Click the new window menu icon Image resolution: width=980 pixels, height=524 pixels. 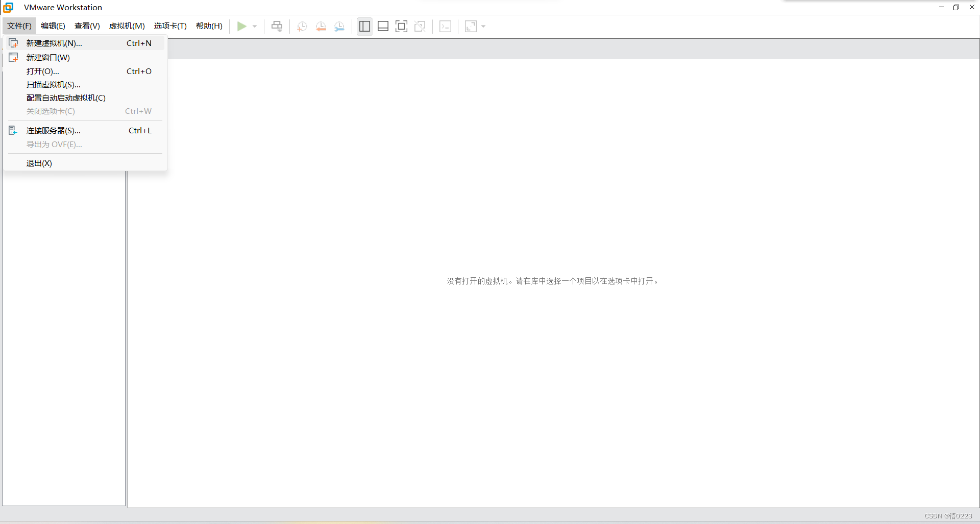[x=13, y=57]
